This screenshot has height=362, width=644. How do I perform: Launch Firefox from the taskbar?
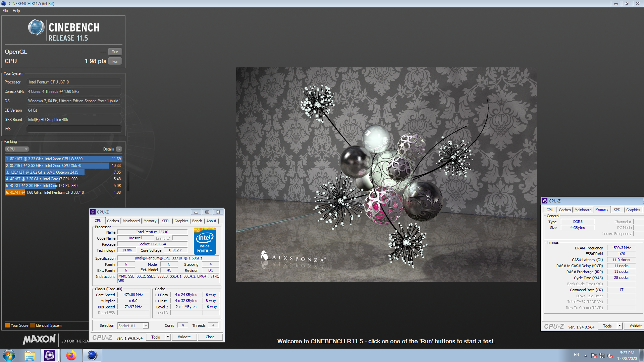[x=71, y=355]
